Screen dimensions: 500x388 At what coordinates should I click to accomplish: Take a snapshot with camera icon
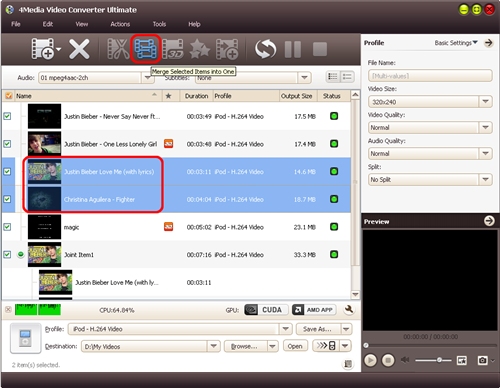point(482,360)
